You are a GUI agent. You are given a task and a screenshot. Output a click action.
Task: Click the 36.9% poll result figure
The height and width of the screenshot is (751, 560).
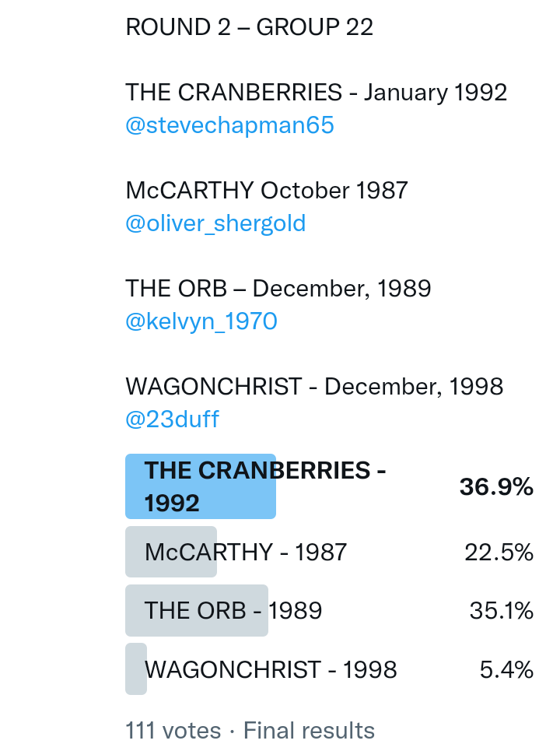coord(496,487)
